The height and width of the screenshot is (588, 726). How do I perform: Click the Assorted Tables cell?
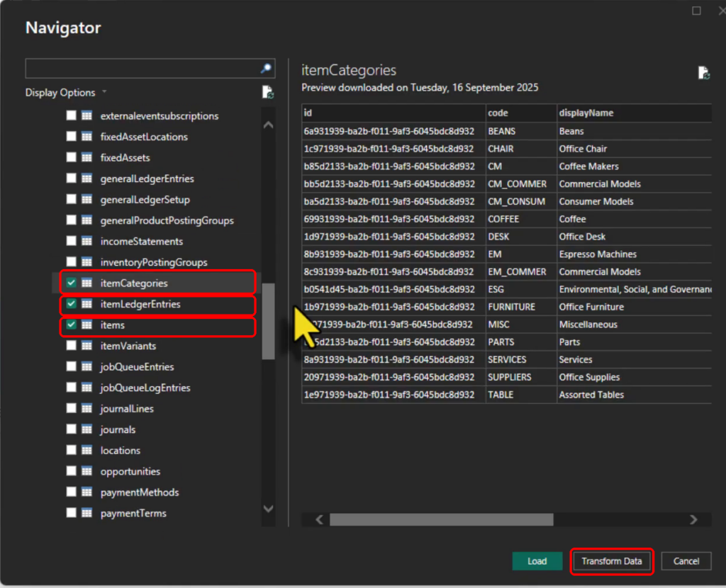635,395
